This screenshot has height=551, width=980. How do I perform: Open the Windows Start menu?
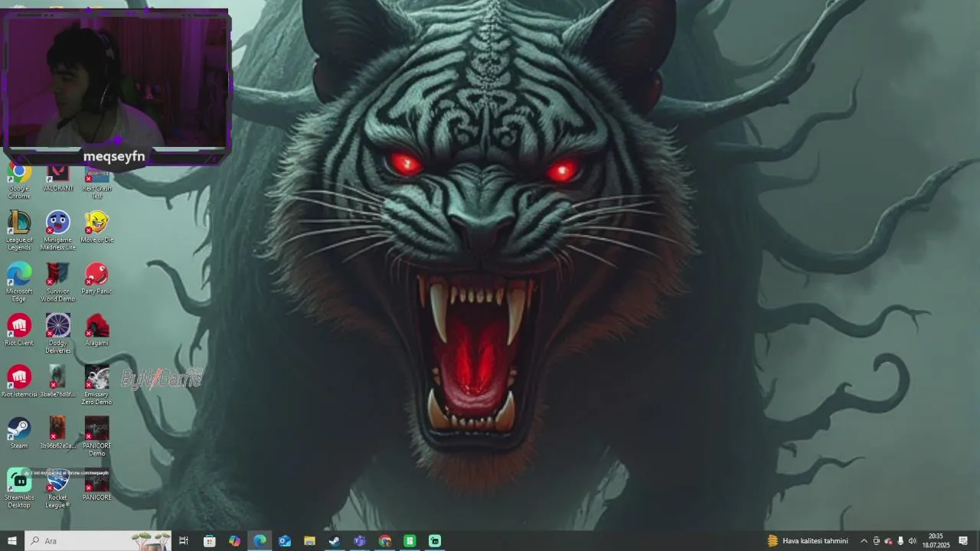[12, 541]
